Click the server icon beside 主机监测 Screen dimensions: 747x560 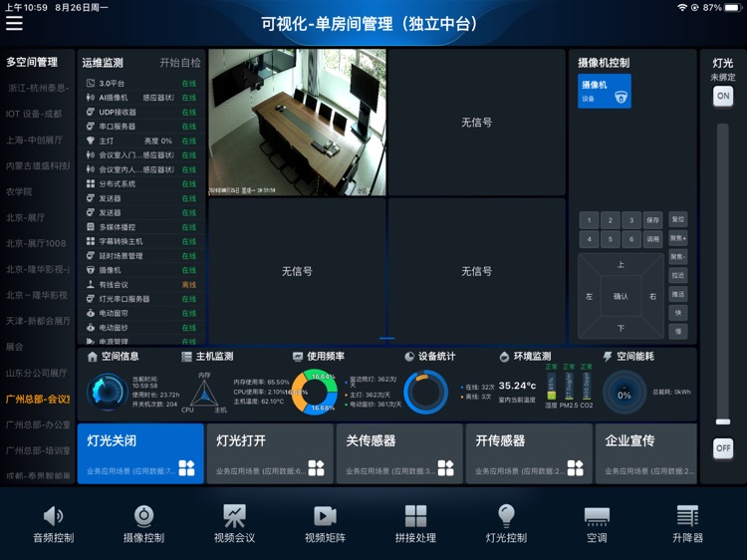(x=187, y=357)
